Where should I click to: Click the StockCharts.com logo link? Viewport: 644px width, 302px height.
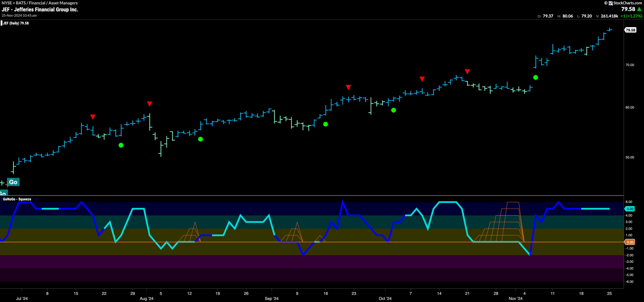click(625, 3)
